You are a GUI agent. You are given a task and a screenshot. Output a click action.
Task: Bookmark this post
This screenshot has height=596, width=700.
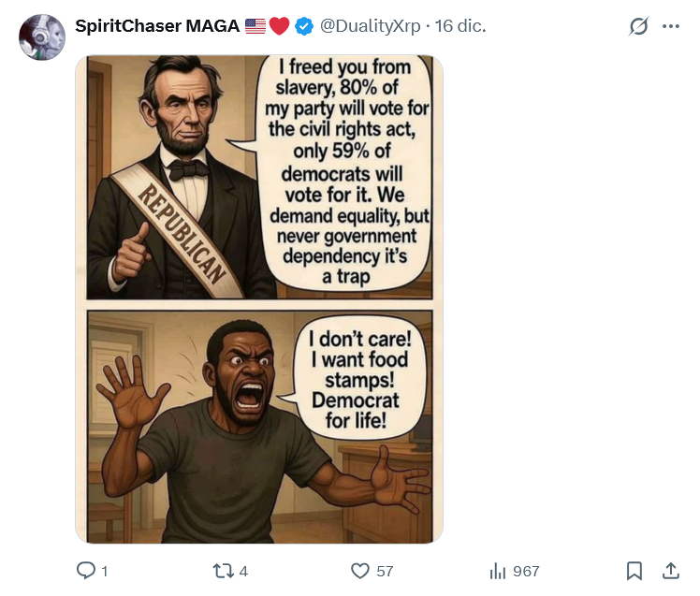click(634, 571)
